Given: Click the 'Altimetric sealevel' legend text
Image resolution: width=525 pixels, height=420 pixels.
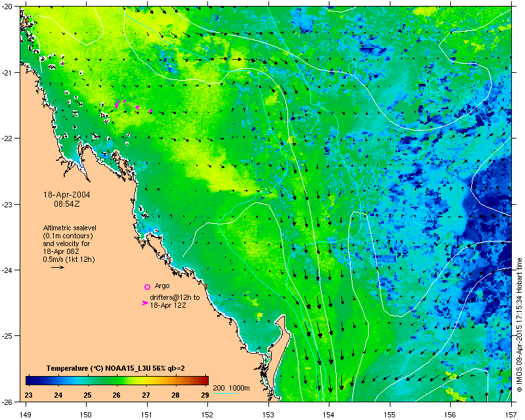Looking at the screenshot, I should pos(70,228).
